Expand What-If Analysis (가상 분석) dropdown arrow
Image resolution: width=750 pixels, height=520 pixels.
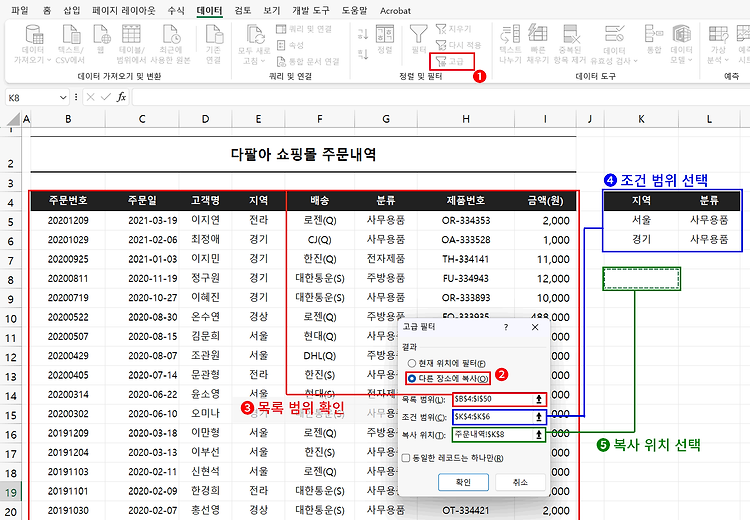[726, 61]
